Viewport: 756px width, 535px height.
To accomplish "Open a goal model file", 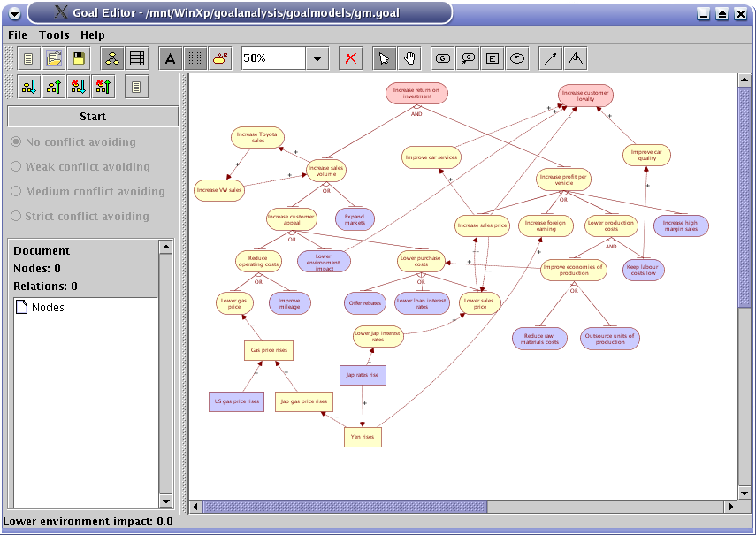I will coord(54,58).
